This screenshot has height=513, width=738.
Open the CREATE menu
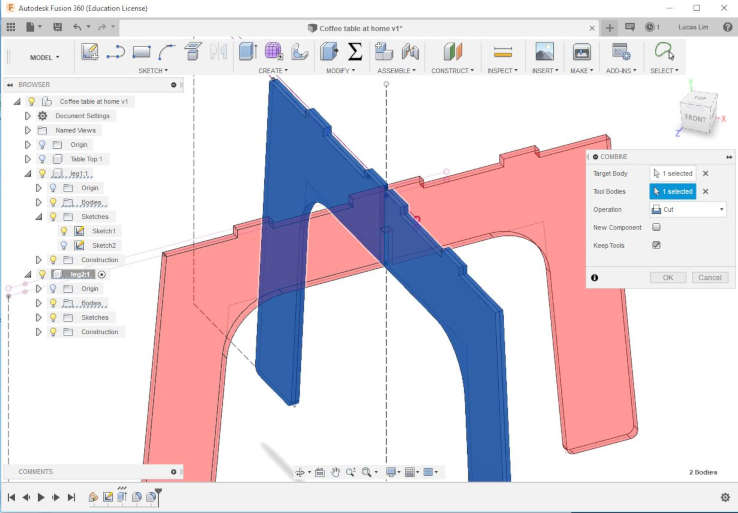coord(273,71)
